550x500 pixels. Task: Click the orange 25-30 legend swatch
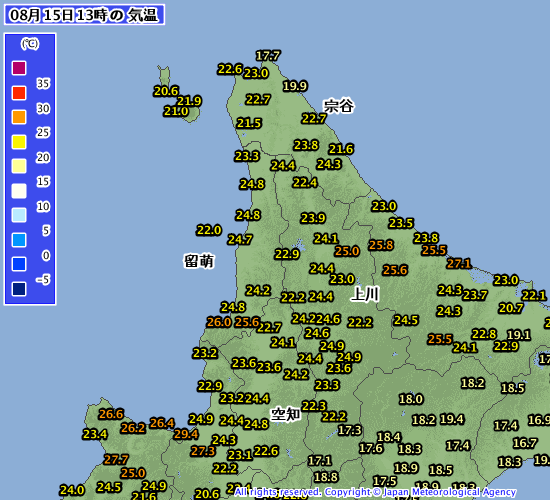[19, 117]
